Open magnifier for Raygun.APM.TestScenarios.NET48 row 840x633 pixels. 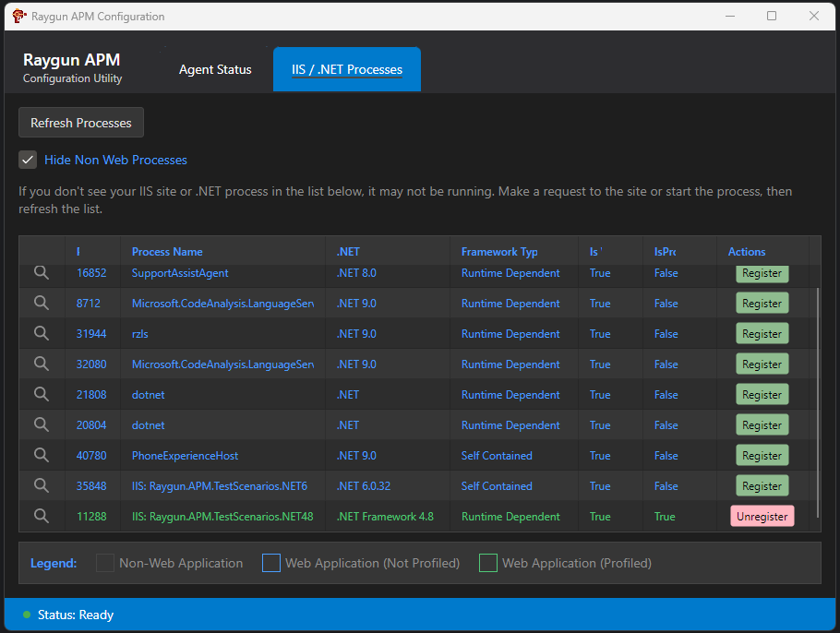[42, 516]
